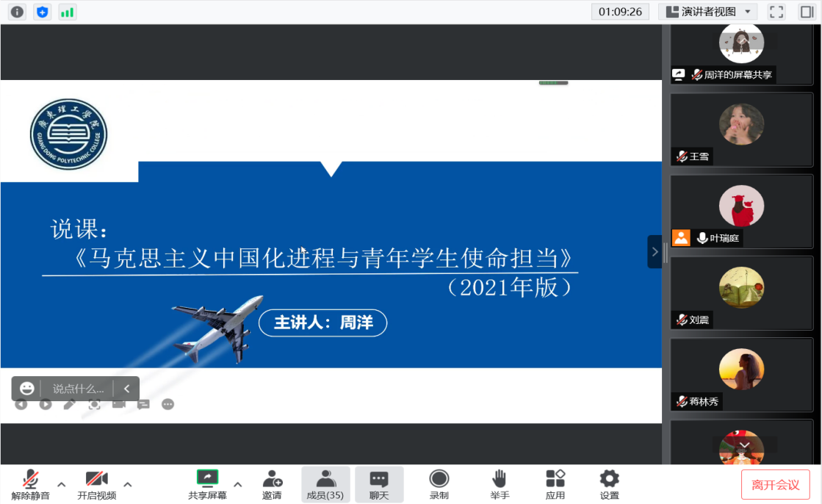The width and height of the screenshot is (822, 504).
Task: Open the 演讲者视图 view dropdown
Action: coord(707,12)
